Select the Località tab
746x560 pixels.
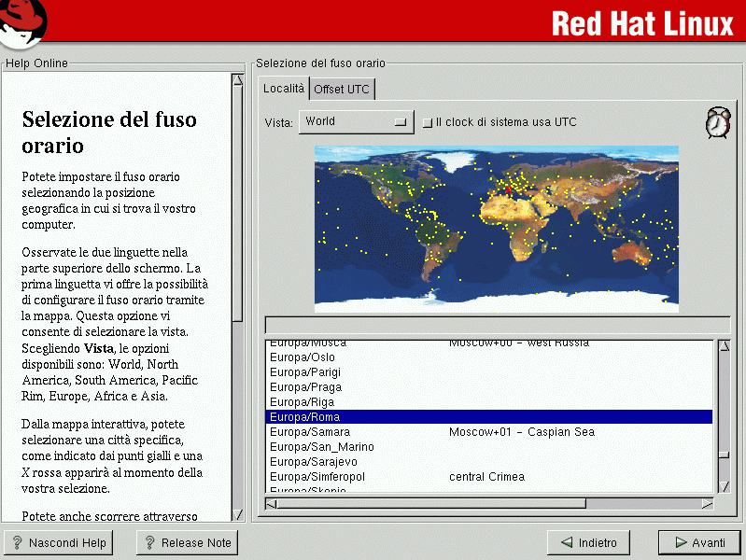(284, 89)
